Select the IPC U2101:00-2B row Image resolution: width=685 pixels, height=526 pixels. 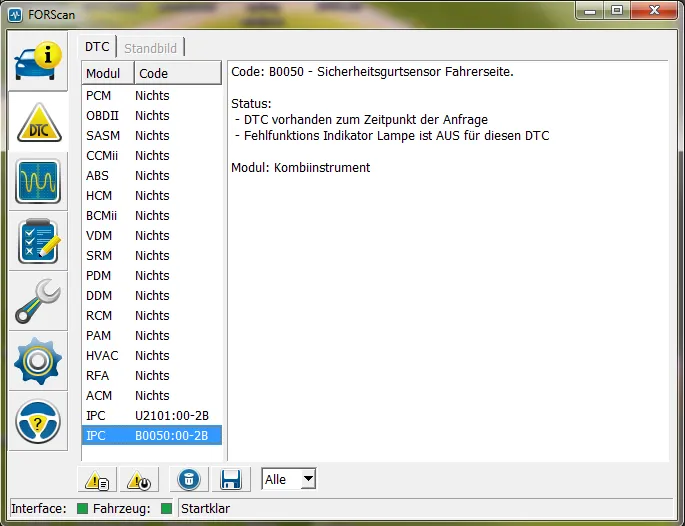[x=151, y=415]
